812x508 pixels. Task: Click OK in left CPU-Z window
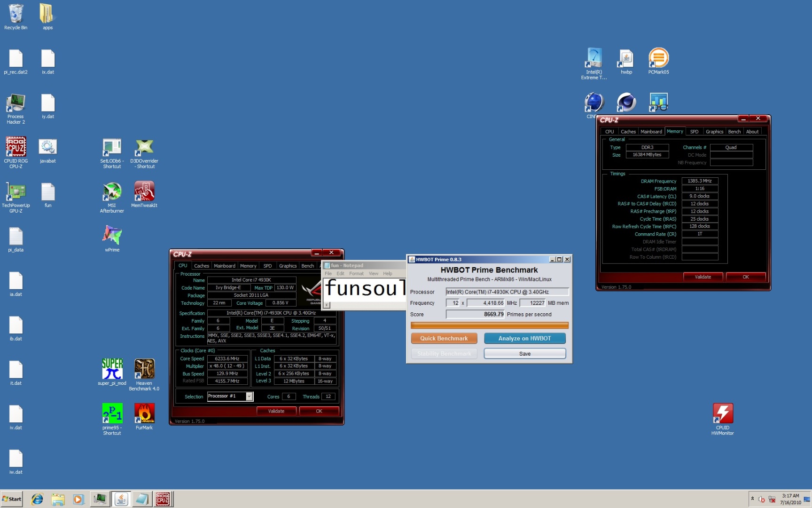[319, 411]
